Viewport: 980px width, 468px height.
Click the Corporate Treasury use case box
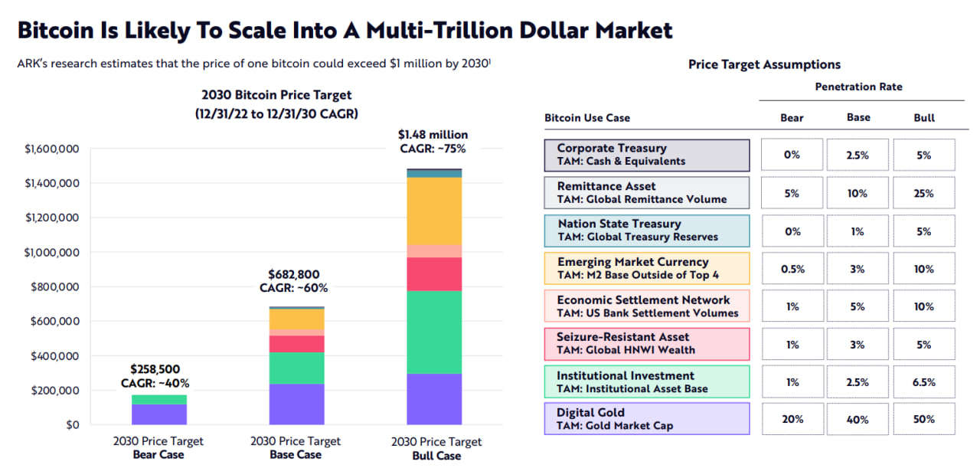[x=647, y=155]
